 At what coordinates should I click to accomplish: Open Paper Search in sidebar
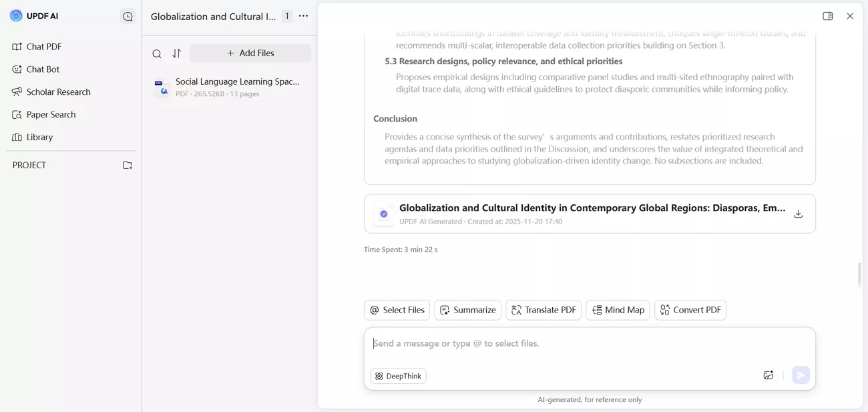click(51, 115)
